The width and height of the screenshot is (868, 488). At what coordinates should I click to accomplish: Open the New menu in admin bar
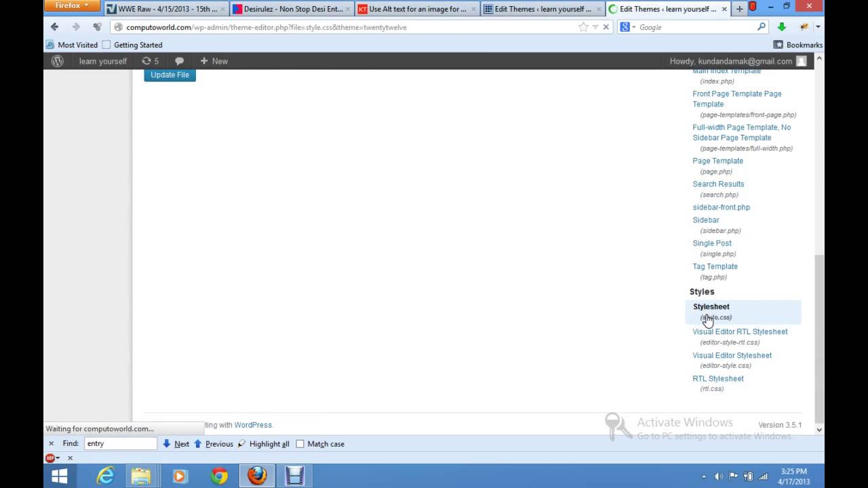click(214, 61)
